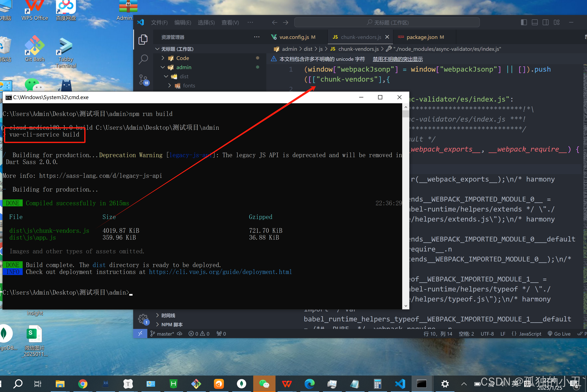Viewport: 587px width, 392px height.
Task: Open the 文件(F) menu
Action: tap(159, 22)
